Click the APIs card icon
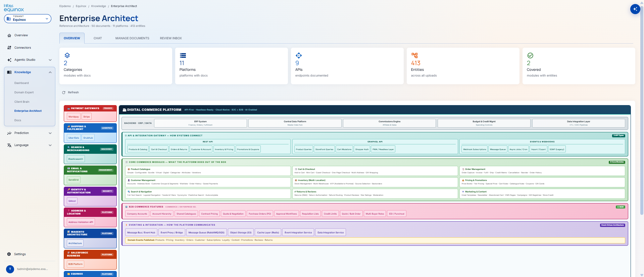The width and height of the screenshot is (644, 277). (x=299, y=55)
